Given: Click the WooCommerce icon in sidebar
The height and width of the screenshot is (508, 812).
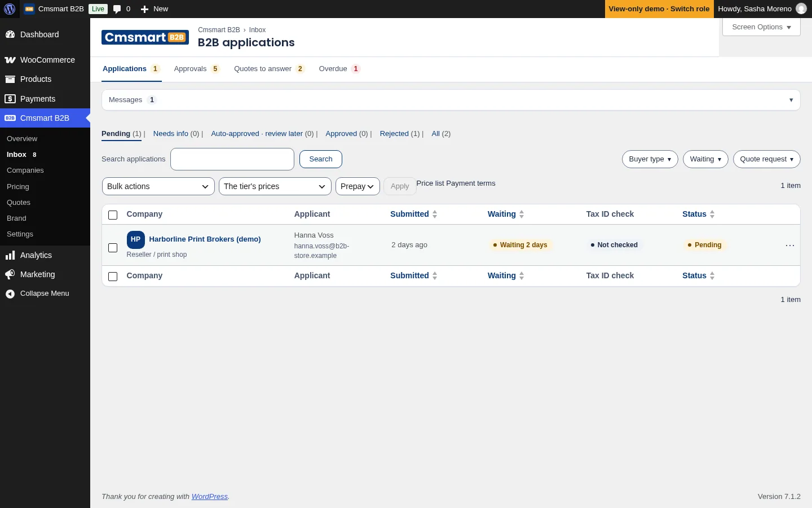Looking at the screenshot, I should click(x=10, y=60).
